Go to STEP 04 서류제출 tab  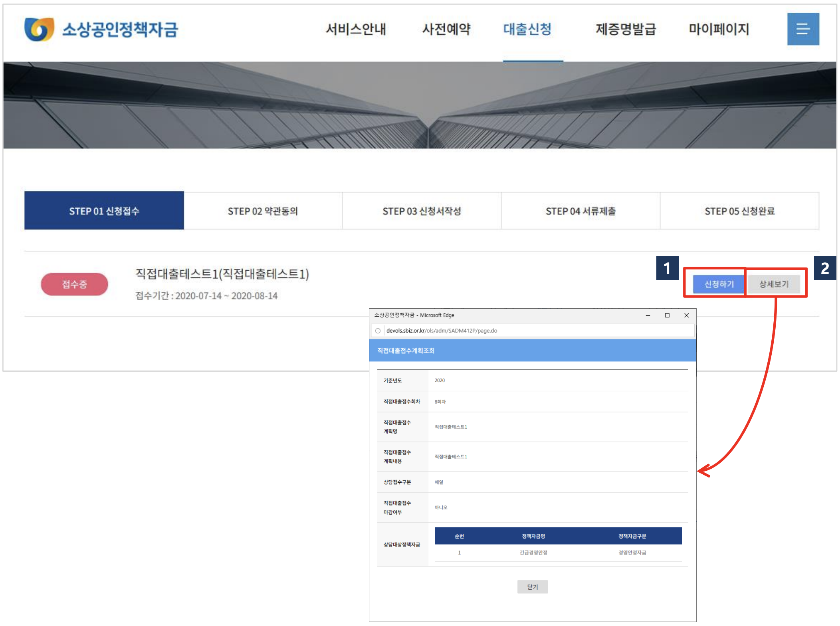click(x=580, y=211)
